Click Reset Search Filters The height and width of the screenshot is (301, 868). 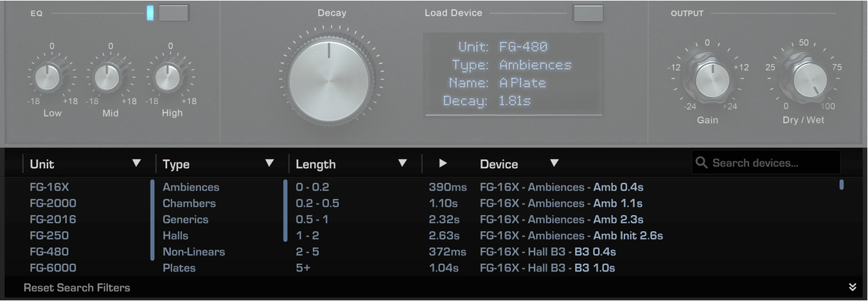click(x=77, y=288)
